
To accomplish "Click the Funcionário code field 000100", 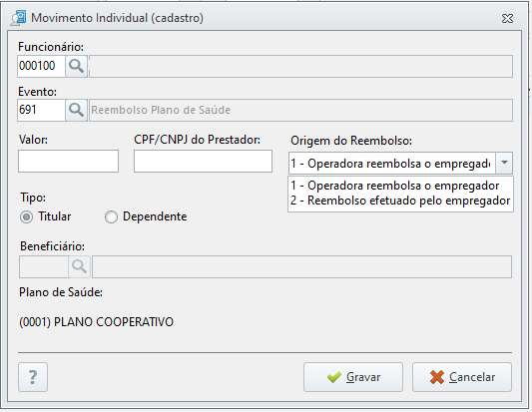I will point(41,66).
